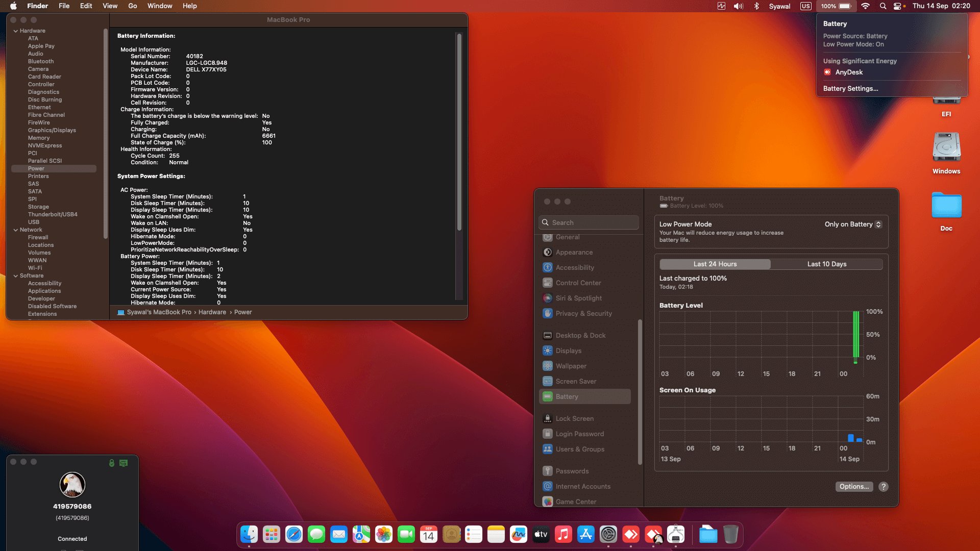Launch the App Store from the Dock
Image resolution: width=980 pixels, height=551 pixels.
click(x=585, y=534)
